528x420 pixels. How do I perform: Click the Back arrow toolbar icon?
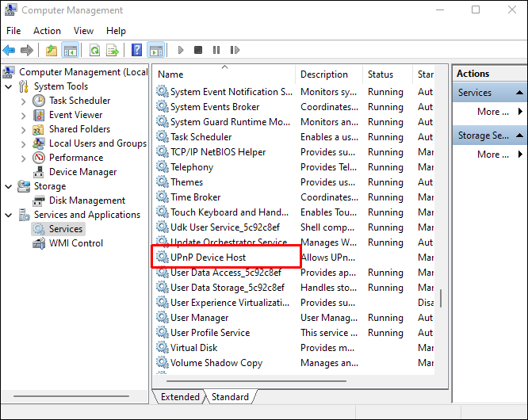10,51
